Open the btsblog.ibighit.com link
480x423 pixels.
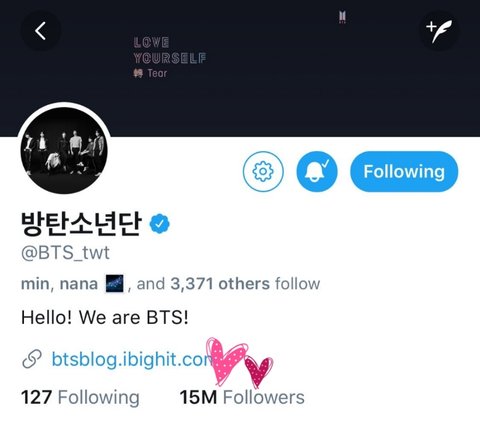[132, 359]
